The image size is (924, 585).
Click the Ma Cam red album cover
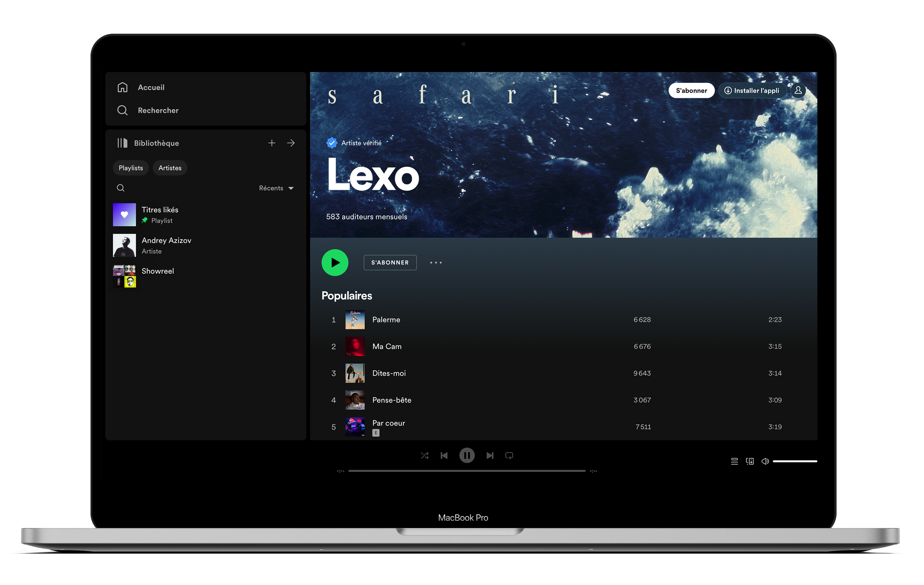pyautogui.click(x=355, y=346)
